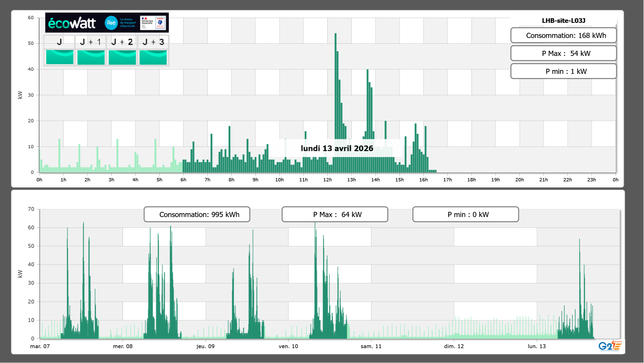Click the P Max : 54 kW box

coord(563,53)
